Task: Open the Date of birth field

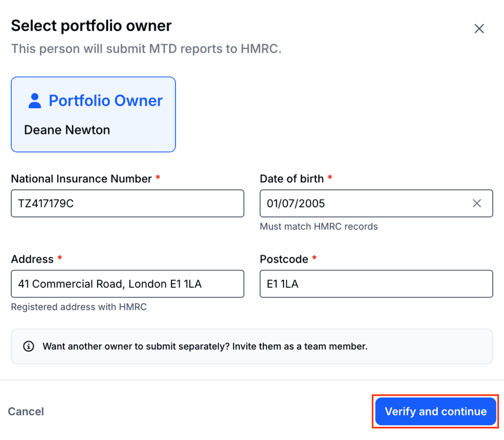Action: pyautogui.click(x=377, y=203)
